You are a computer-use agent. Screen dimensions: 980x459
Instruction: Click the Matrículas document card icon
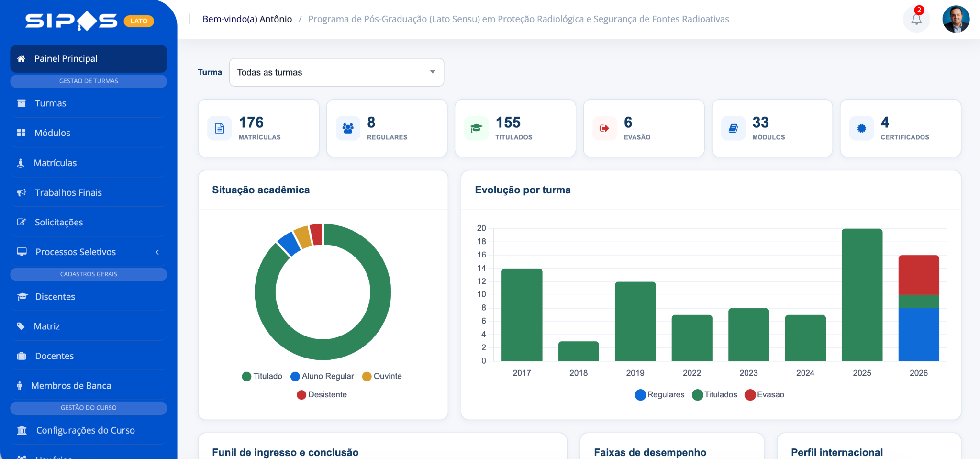(220, 128)
